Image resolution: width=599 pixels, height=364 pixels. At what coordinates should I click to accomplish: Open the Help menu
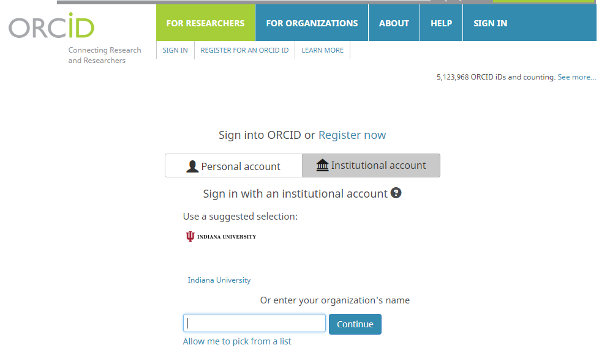pyautogui.click(x=441, y=23)
